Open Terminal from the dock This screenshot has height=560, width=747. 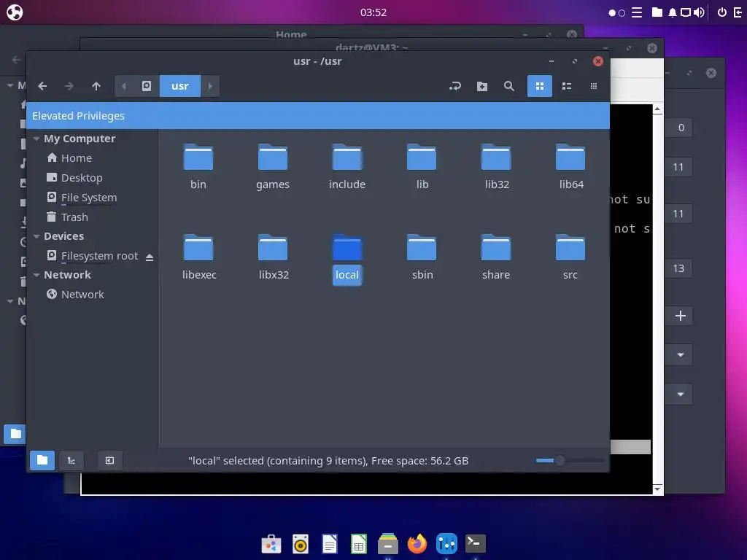pos(476,544)
